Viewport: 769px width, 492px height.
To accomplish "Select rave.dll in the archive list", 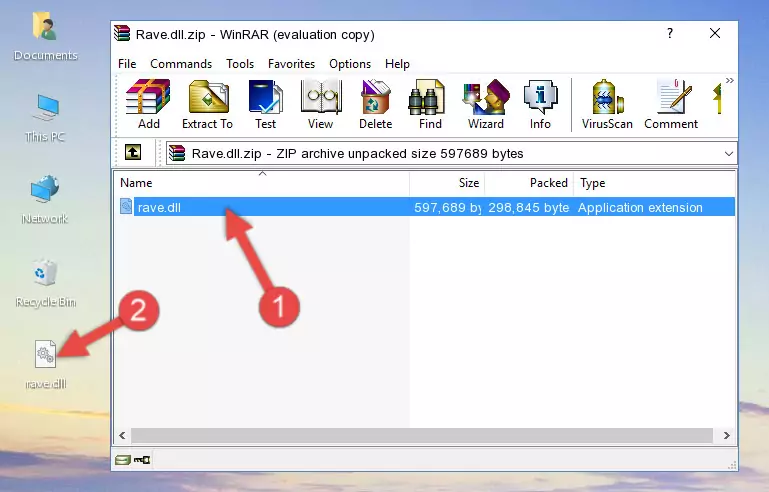I will point(426,207).
